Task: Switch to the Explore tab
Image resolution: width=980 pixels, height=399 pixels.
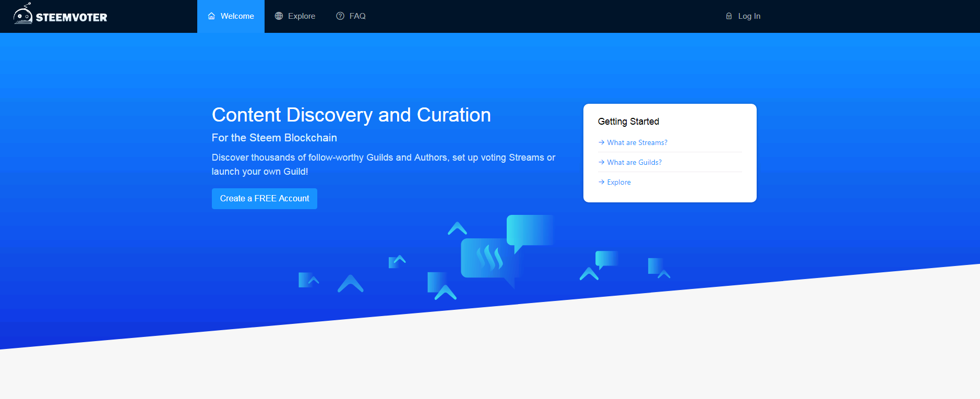Action: click(295, 16)
